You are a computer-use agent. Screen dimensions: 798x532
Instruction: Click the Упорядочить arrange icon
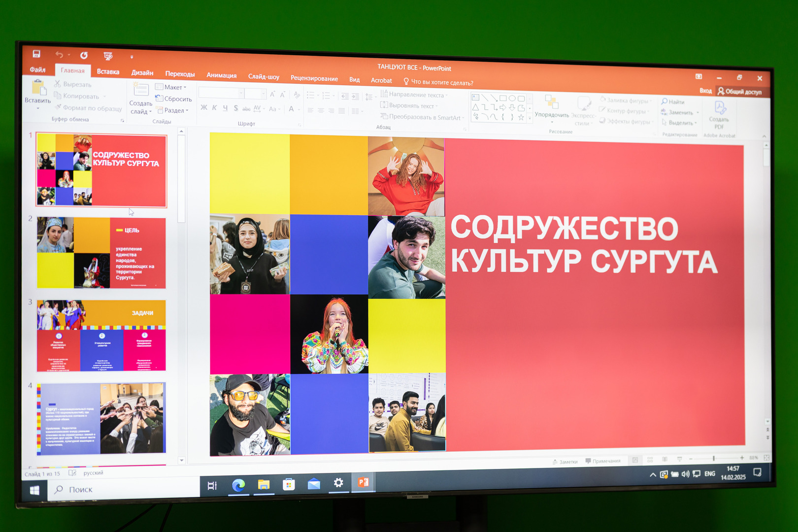(552, 102)
